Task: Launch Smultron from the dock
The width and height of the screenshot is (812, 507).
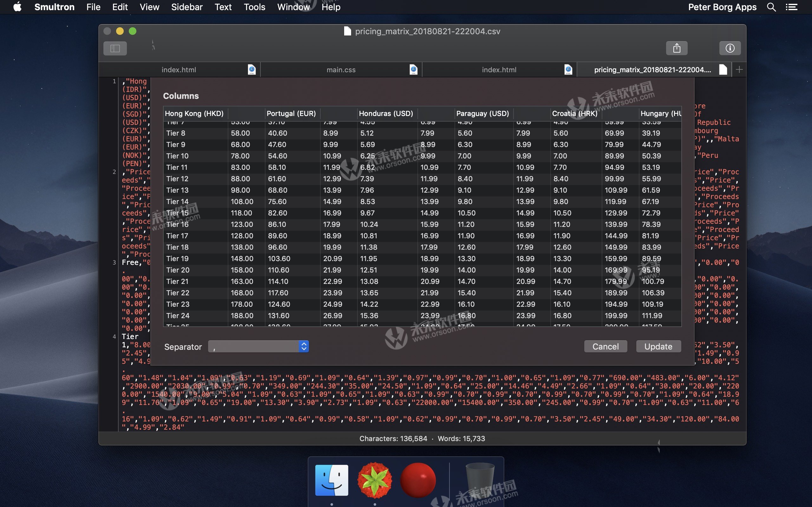Action: coord(375,480)
